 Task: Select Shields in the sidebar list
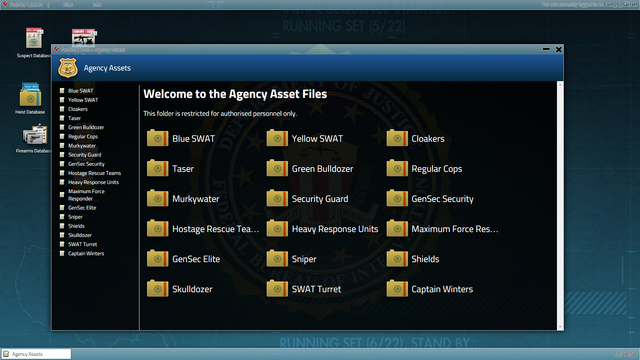[76, 226]
